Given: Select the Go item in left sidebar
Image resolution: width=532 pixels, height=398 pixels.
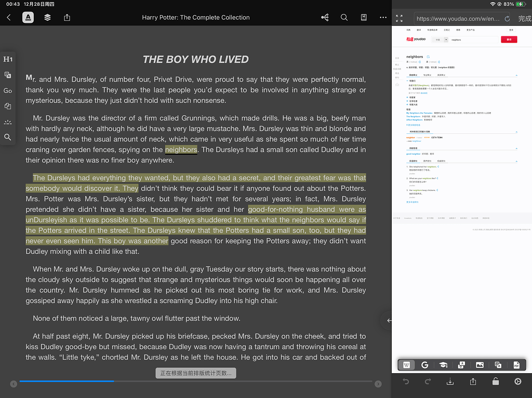Looking at the screenshot, I should (8, 90).
